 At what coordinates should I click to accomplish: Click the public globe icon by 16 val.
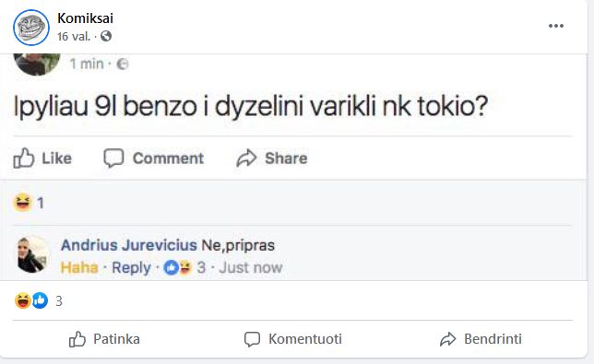(106, 36)
